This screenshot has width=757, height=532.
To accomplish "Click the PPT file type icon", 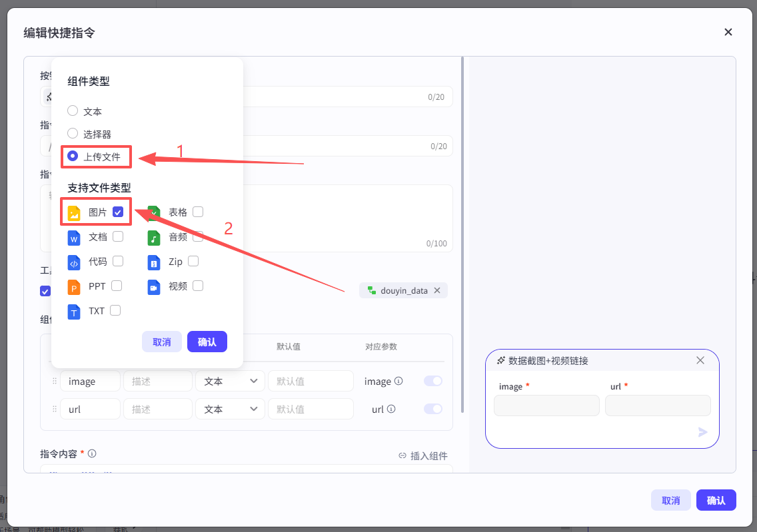I will 74,287.
